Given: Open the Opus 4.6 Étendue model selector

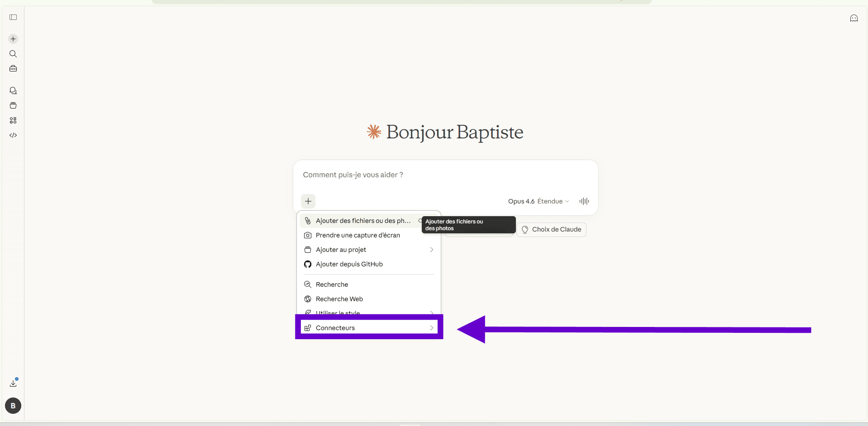Looking at the screenshot, I should (x=539, y=201).
